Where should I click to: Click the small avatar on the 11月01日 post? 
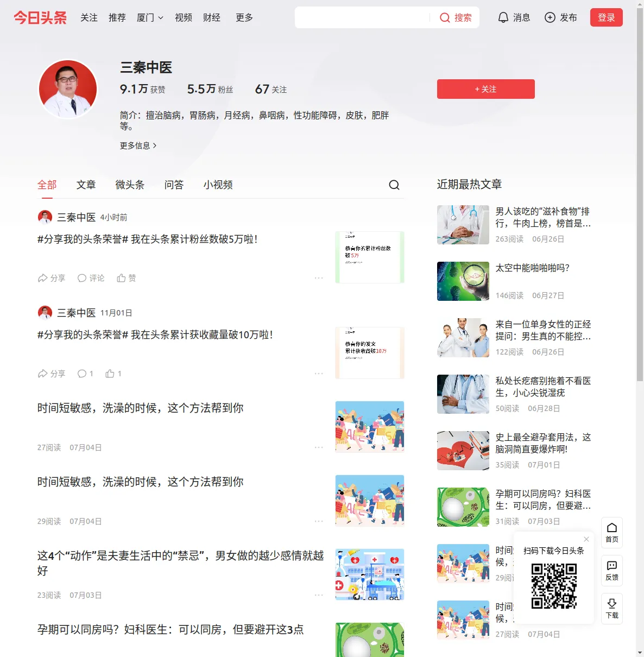45,313
